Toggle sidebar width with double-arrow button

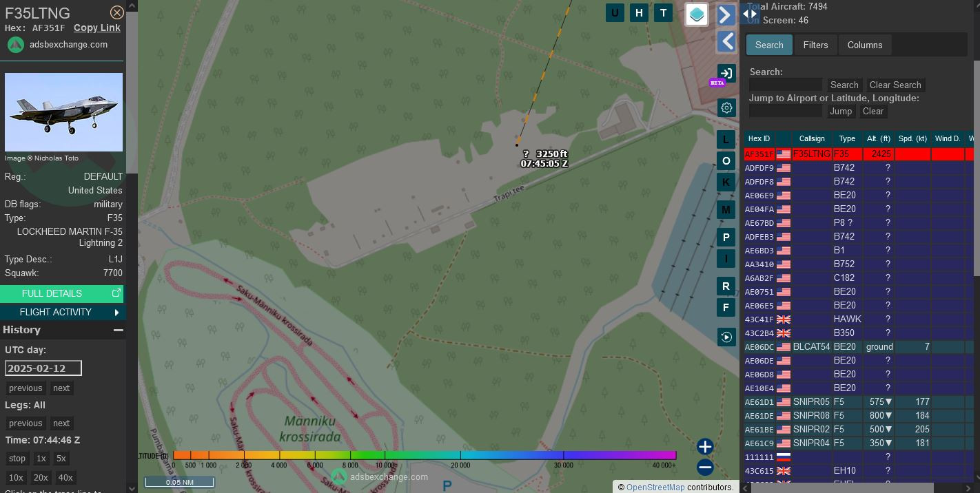pos(751,13)
